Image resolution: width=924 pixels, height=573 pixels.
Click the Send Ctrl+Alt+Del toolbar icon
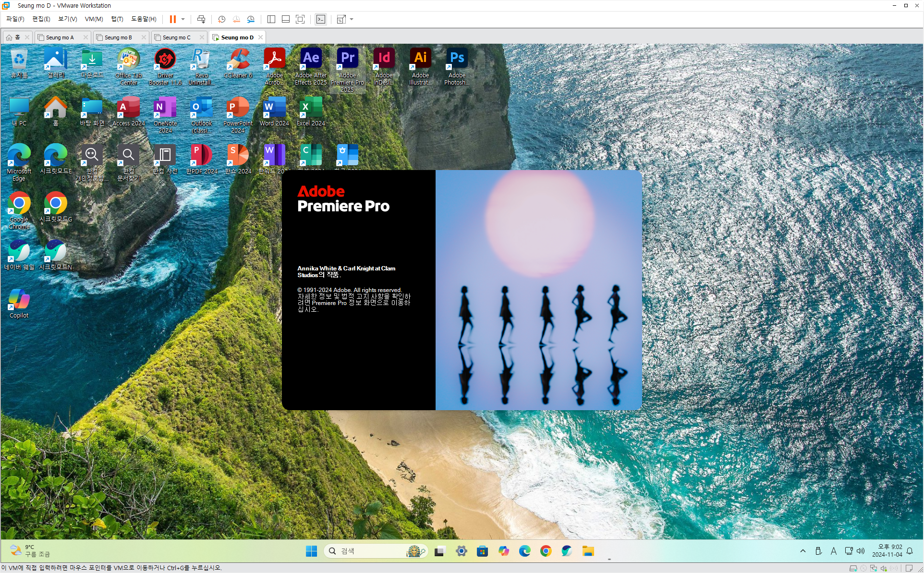coord(201,19)
